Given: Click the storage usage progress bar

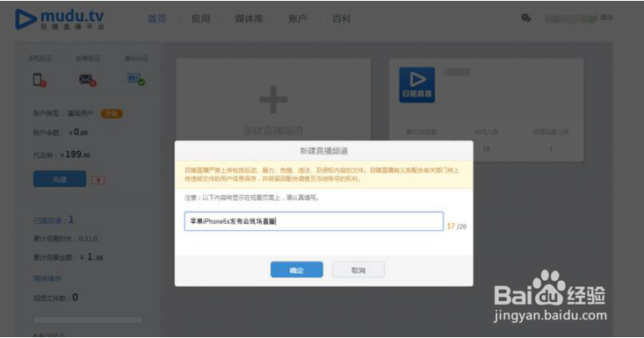Looking at the screenshot, I should point(89,320).
